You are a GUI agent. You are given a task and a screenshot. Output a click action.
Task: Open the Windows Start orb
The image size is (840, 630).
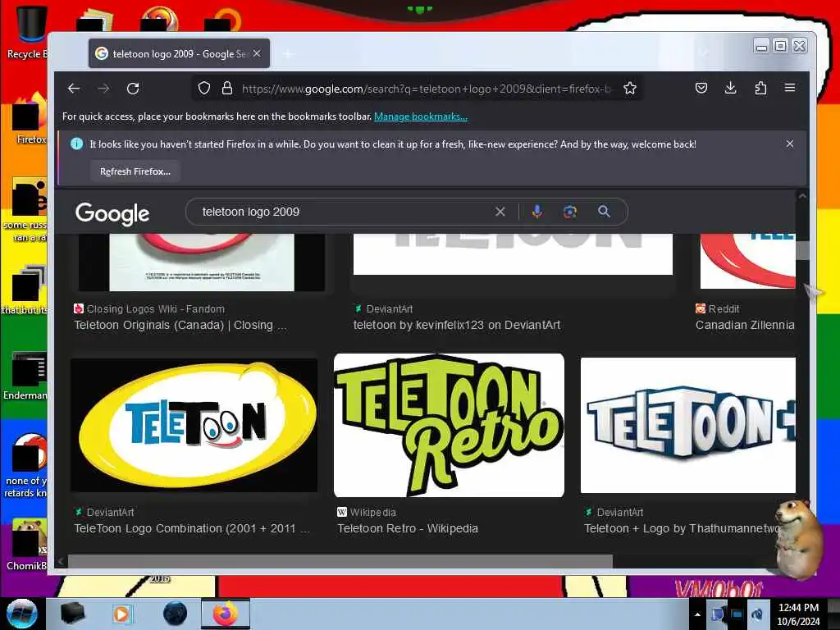pos(21,614)
